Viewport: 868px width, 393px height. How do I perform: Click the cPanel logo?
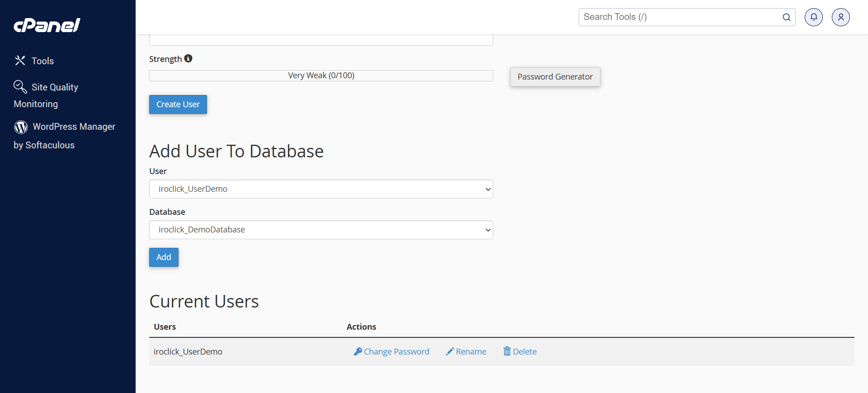click(x=47, y=25)
